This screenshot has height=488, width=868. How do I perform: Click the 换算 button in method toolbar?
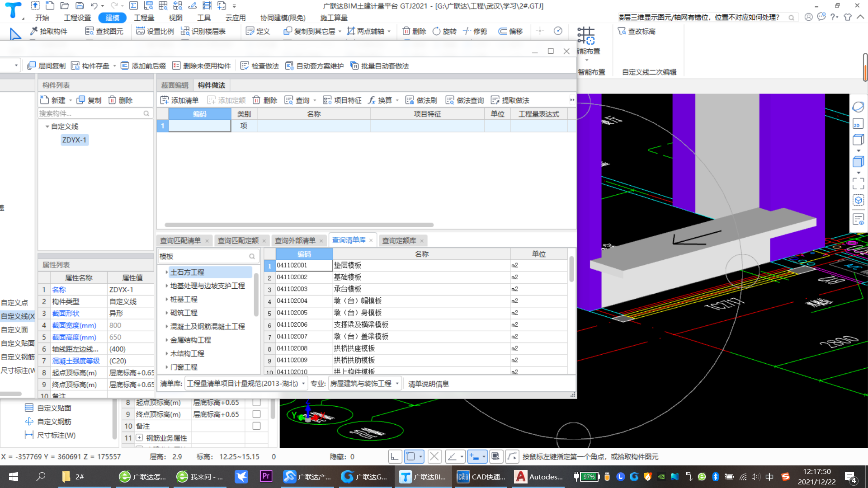380,100
